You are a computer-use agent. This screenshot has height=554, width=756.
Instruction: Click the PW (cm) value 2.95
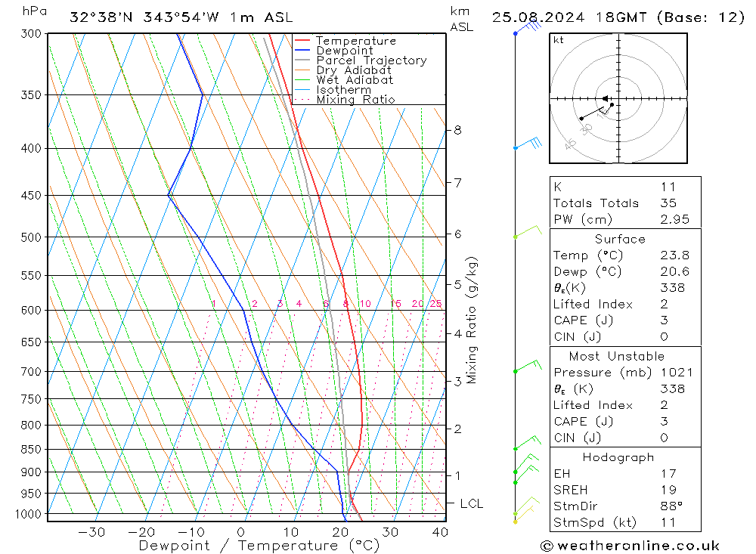[x=674, y=219]
